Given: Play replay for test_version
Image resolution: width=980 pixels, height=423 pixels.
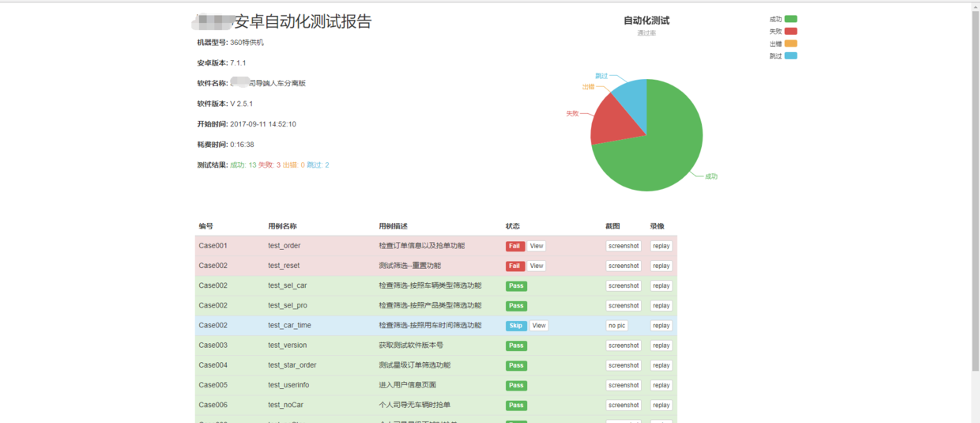Looking at the screenshot, I should tap(661, 346).
